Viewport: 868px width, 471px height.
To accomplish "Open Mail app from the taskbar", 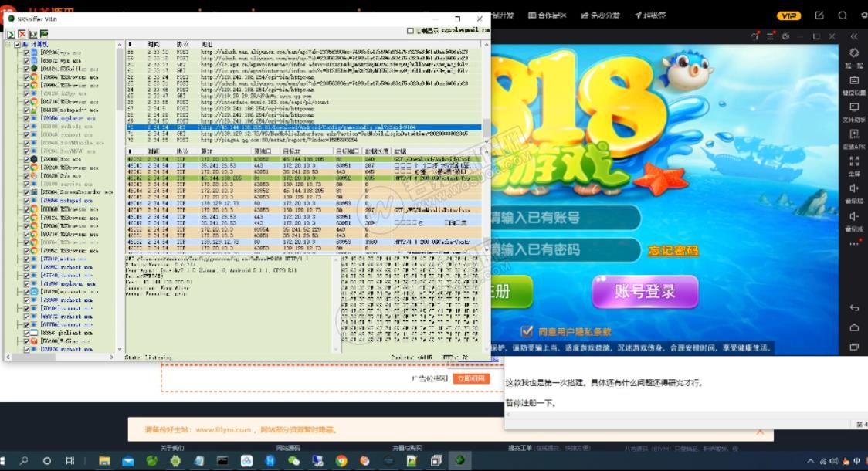I will (128, 460).
